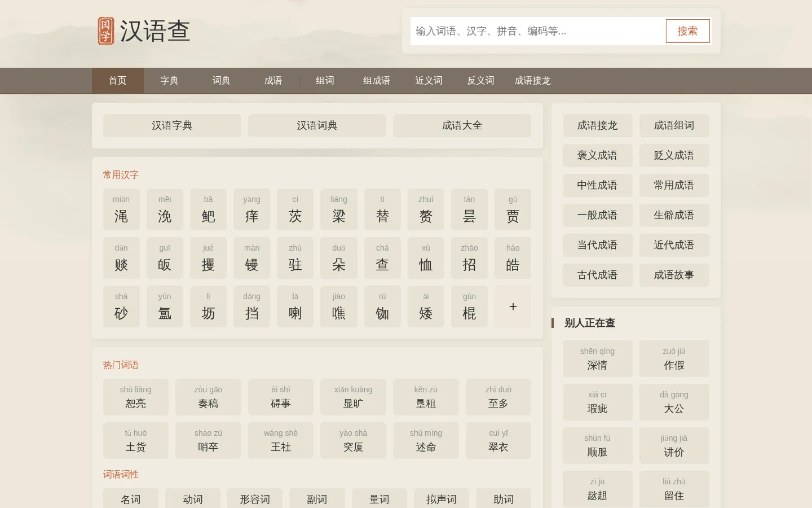This screenshot has width=812, height=508.
Task: Select the hot word 至多
Action: pos(498,397)
